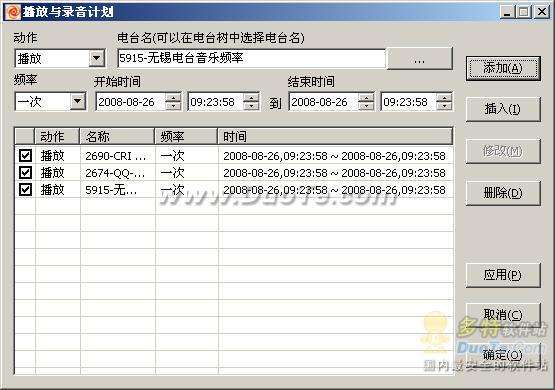Click 播放 in the 2690-CRI row
The image size is (555, 390).
point(52,155)
